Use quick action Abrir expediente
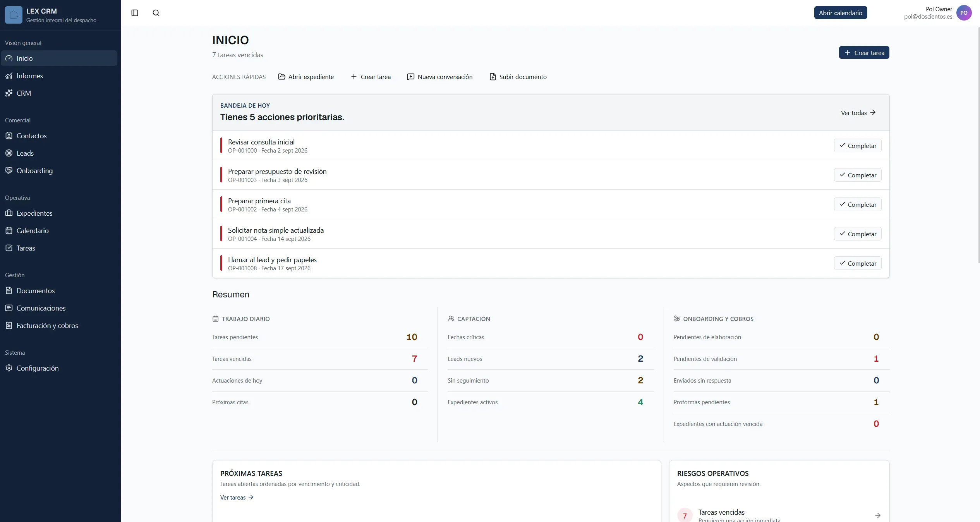The height and width of the screenshot is (522, 980). (306, 77)
